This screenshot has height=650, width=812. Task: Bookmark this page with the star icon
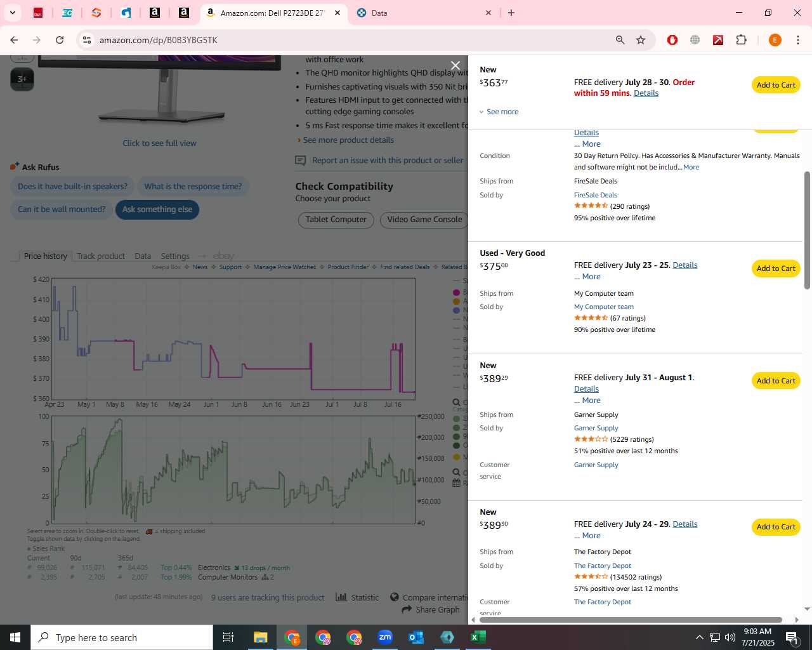point(641,40)
